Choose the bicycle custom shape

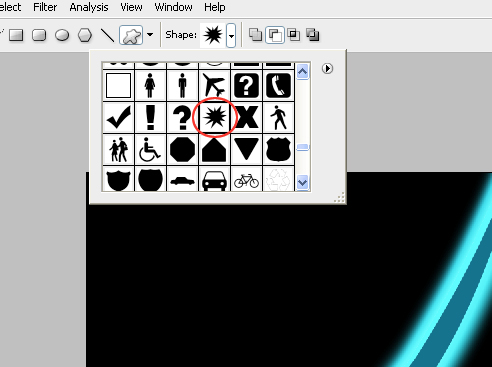pos(246,180)
